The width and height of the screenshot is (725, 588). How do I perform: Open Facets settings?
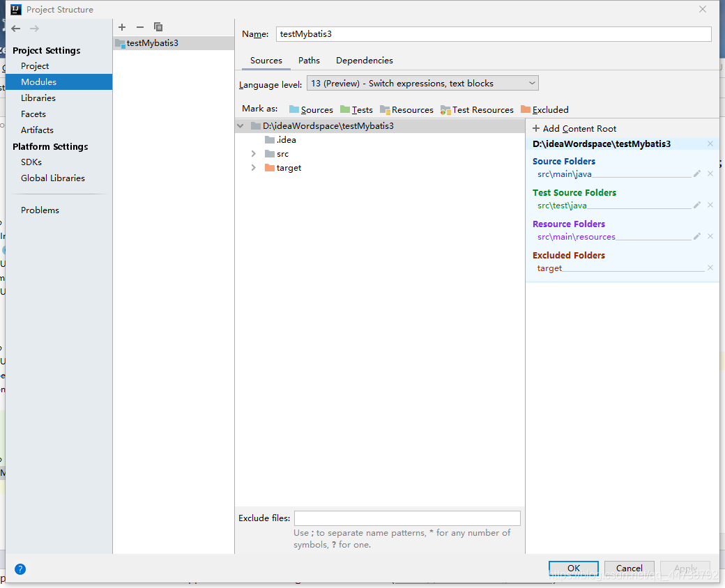click(33, 114)
